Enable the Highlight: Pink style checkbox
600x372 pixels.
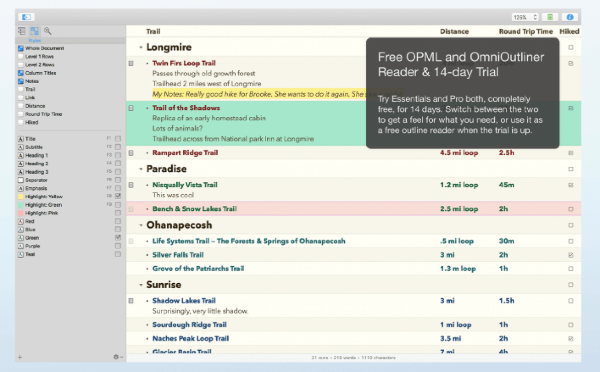pos(118,213)
